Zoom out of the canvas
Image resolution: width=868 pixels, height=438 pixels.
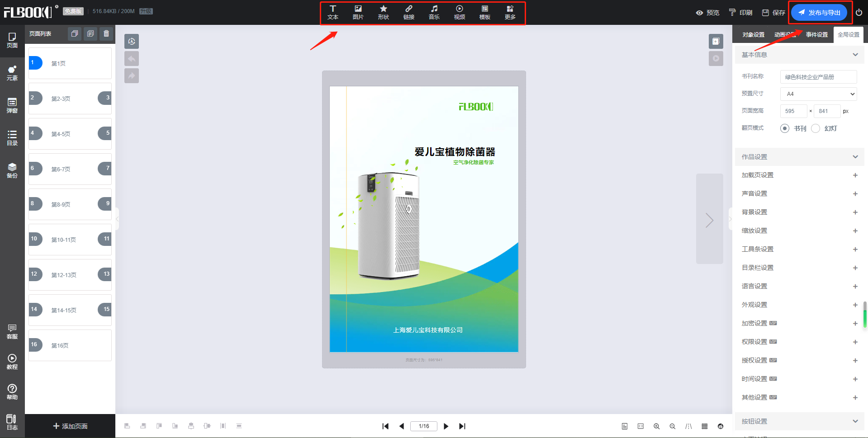click(673, 426)
